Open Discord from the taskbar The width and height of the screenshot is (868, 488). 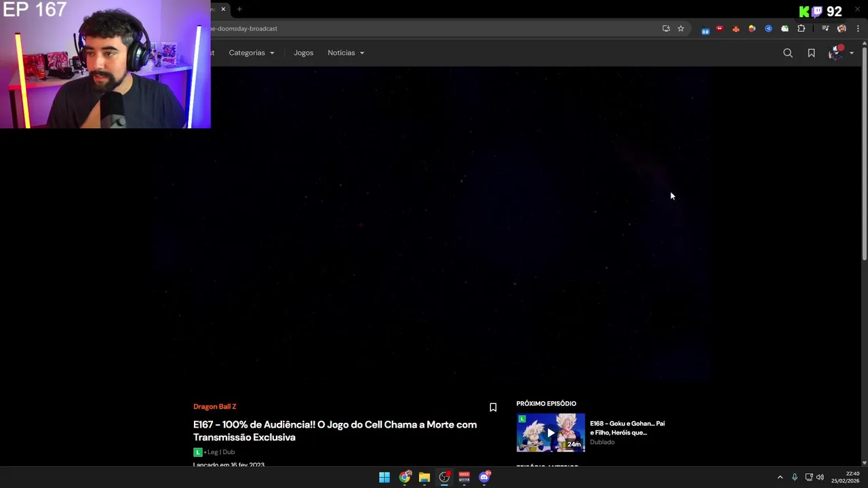click(x=484, y=477)
